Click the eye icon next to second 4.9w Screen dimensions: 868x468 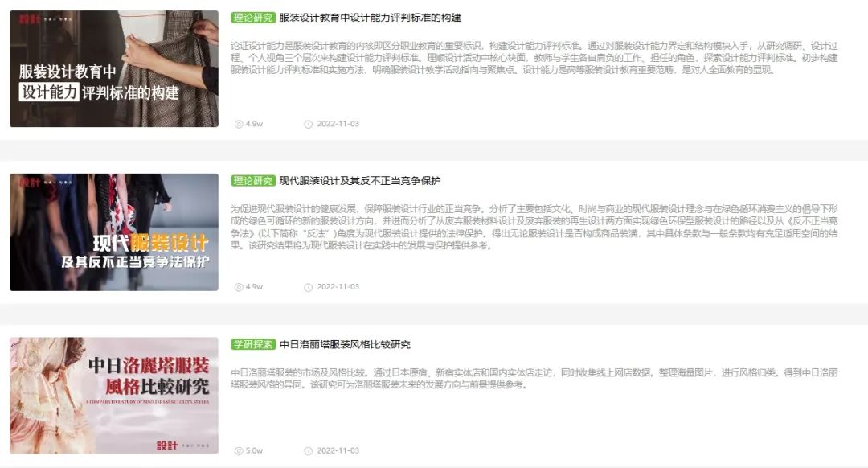click(x=239, y=287)
